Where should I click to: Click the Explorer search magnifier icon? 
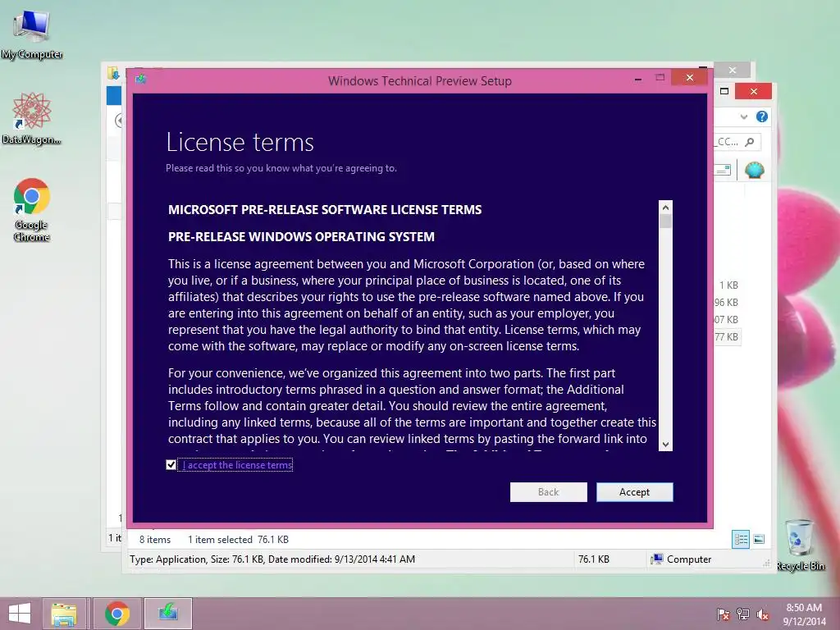[750, 142]
